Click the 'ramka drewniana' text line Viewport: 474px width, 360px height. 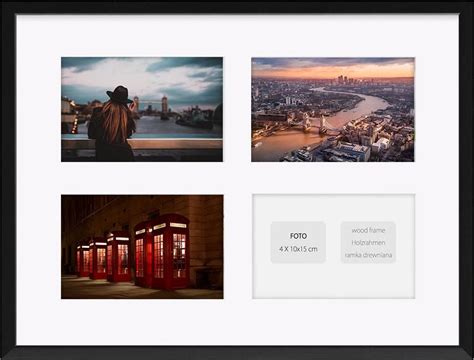pos(368,255)
